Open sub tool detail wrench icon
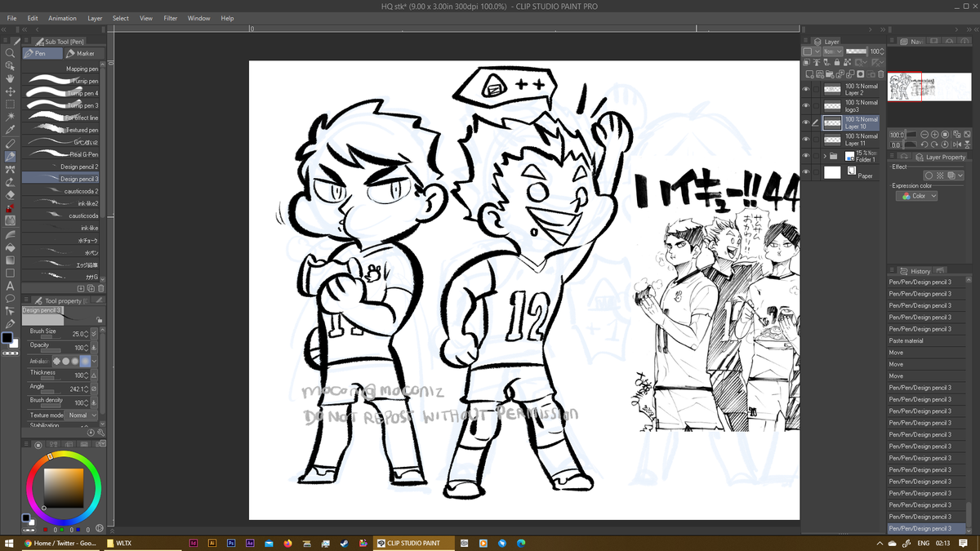The height and width of the screenshot is (551, 980). pyautogui.click(x=100, y=432)
